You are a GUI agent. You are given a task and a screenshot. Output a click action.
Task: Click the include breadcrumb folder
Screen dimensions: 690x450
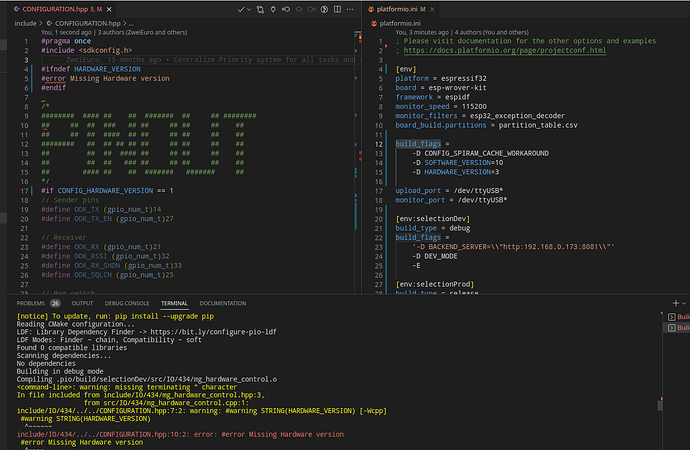pyautogui.click(x=26, y=23)
